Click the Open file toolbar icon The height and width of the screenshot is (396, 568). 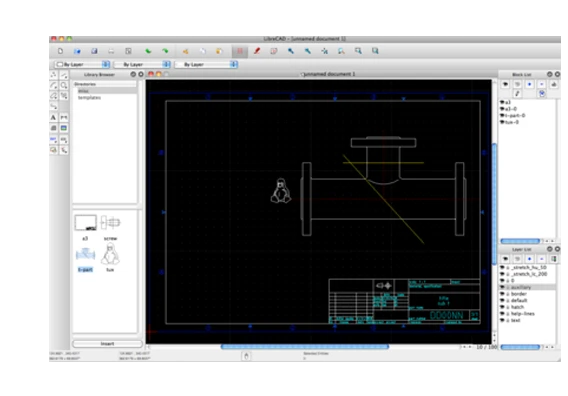[x=77, y=51]
